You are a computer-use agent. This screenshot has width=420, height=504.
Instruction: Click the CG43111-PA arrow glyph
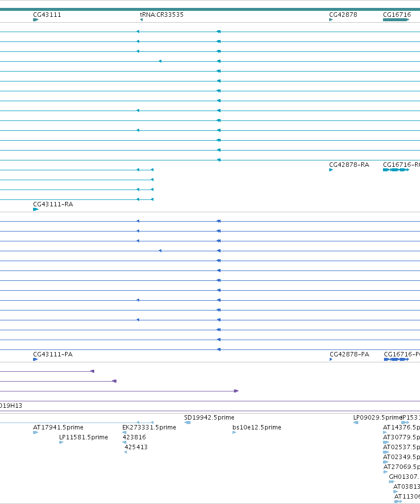36,360
